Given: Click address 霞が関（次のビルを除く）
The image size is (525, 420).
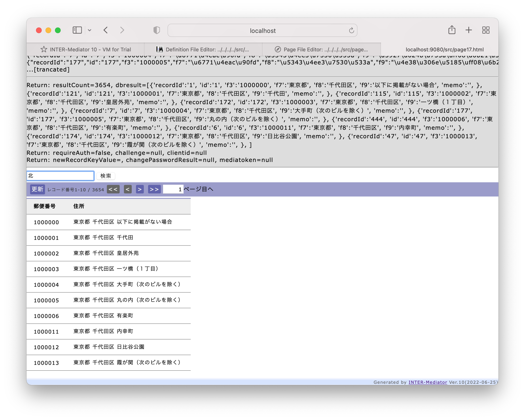Looking at the screenshot, I should [149, 362].
